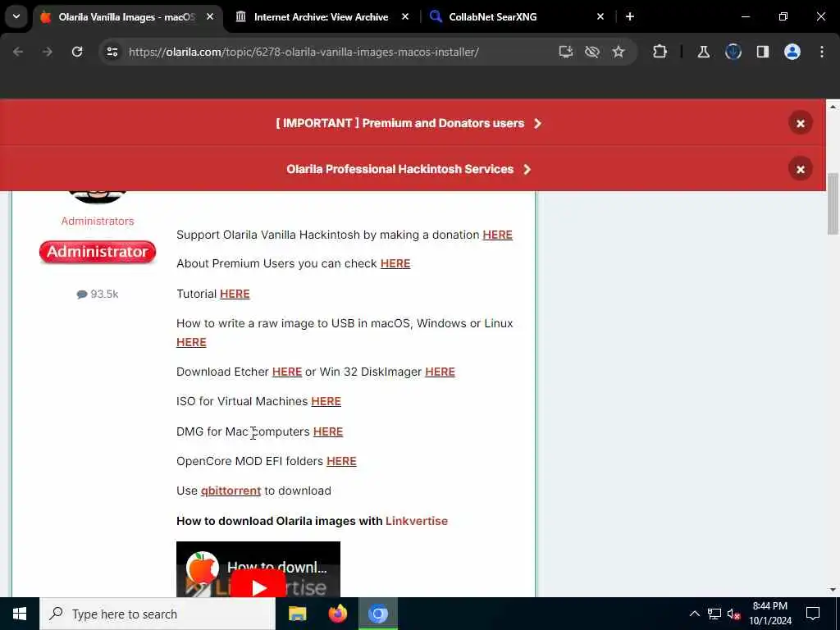
Task: Click the install app icon in address bar
Action: (566, 52)
